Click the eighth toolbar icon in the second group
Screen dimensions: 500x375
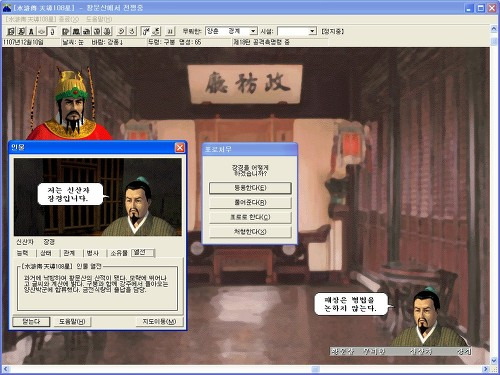pyautogui.click(x=87, y=31)
